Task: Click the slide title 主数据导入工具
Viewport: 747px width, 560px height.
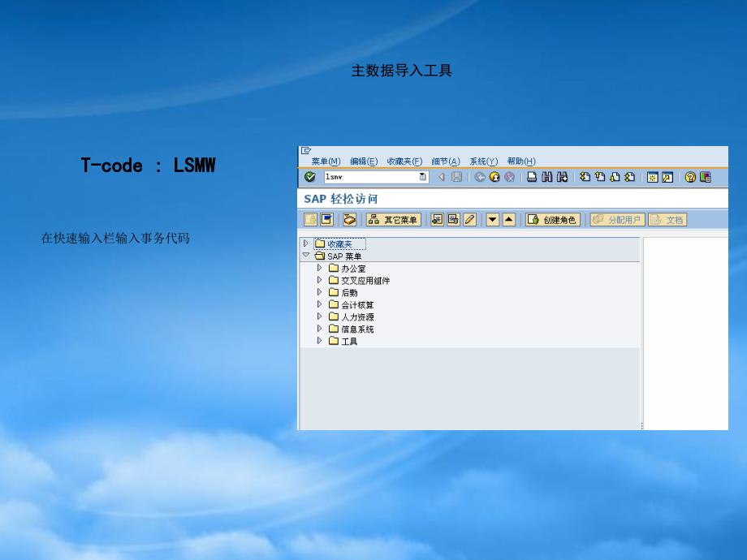Action: pyautogui.click(x=402, y=71)
